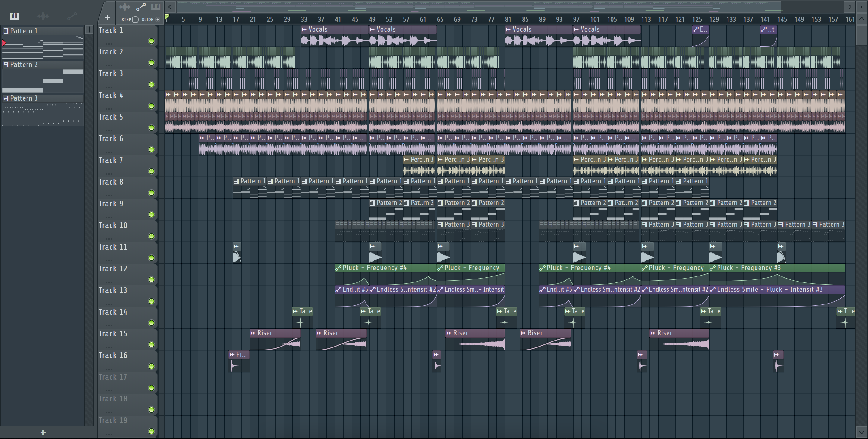Select the last Pattern 3 clip on Track 10
This screenshot has width=868, height=439.
(828, 231)
